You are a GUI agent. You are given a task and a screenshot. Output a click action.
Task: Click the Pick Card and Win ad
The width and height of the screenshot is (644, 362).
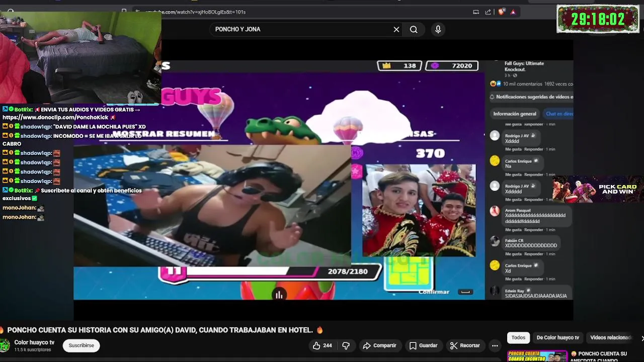point(597,189)
